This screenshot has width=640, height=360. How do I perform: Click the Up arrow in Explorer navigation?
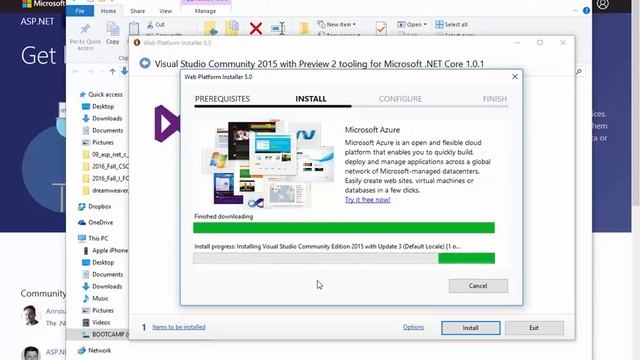click(112, 71)
